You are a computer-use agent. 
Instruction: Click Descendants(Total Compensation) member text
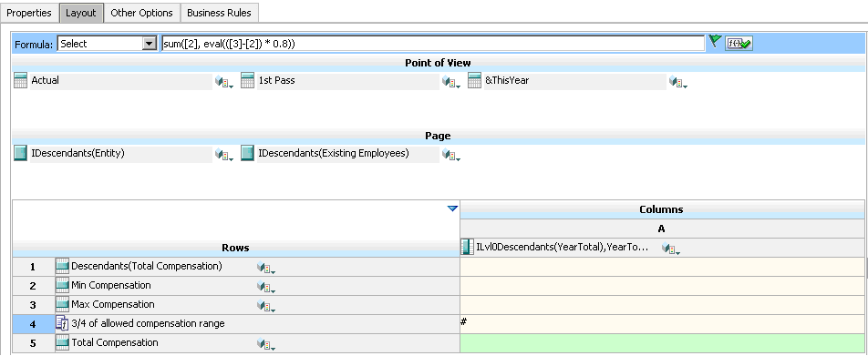pos(147,266)
